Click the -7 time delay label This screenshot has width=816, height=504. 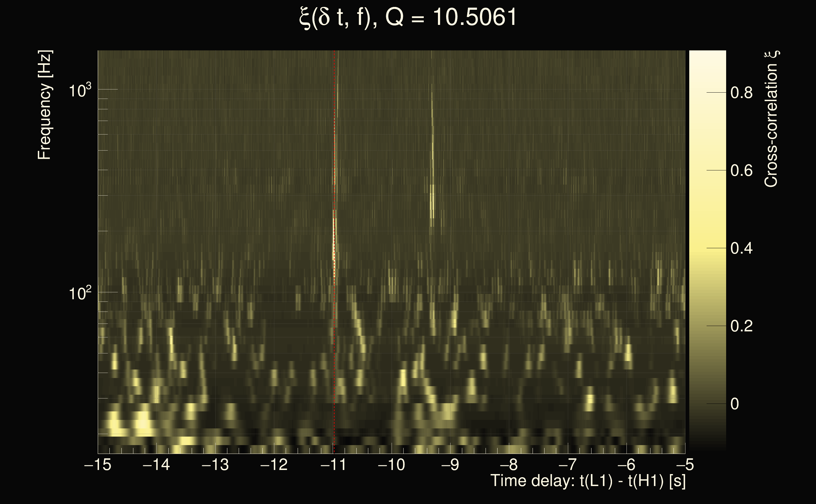click(568, 465)
